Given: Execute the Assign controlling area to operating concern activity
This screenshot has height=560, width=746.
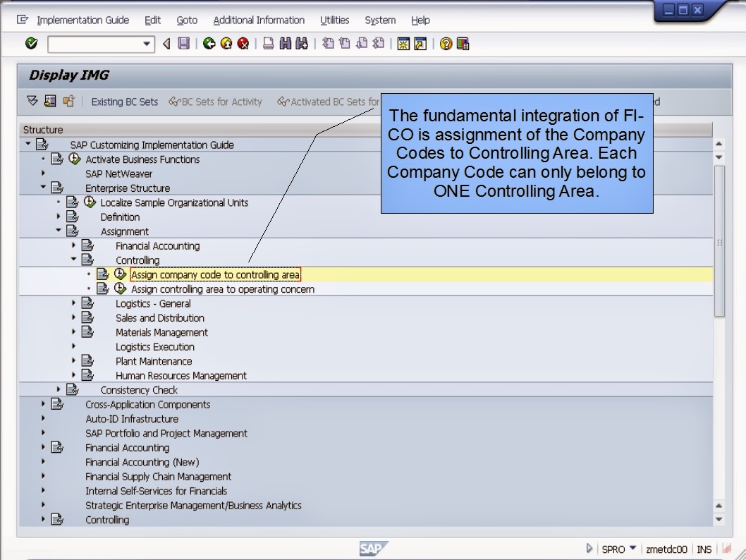Looking at the screenshot, I should pyautogui.click(x=120, y=288).
